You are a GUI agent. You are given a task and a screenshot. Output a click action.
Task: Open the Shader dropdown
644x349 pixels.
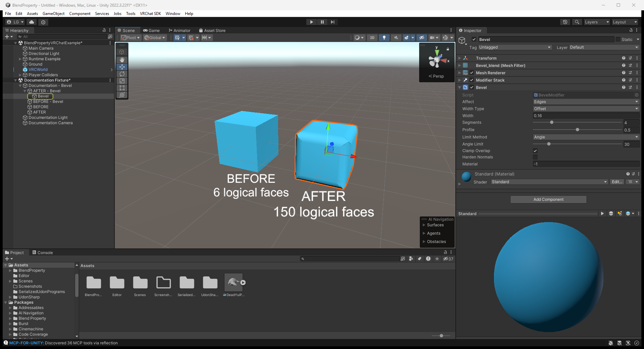[550, 182]
